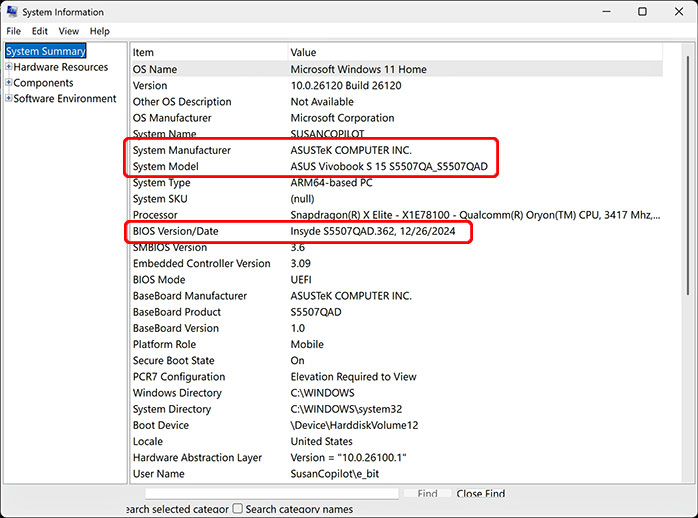Select the BIOS Version/Date row

tap(175, 231)
